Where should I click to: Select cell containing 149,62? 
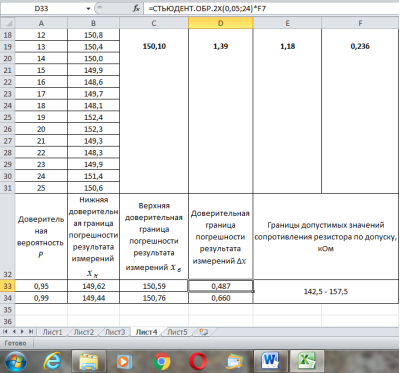click(93, 286)
